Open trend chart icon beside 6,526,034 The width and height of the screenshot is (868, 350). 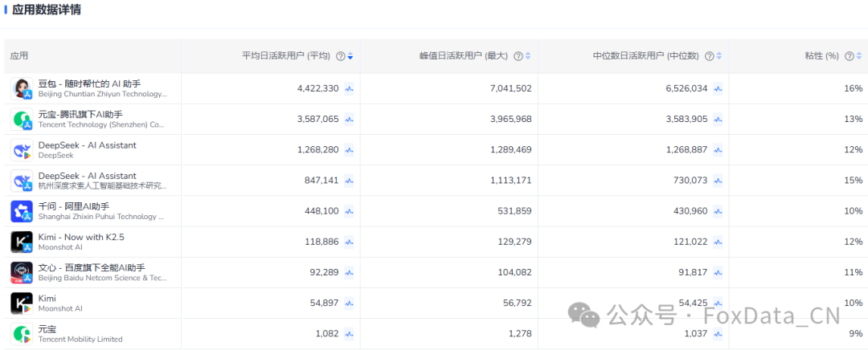[x=718, y=88]
